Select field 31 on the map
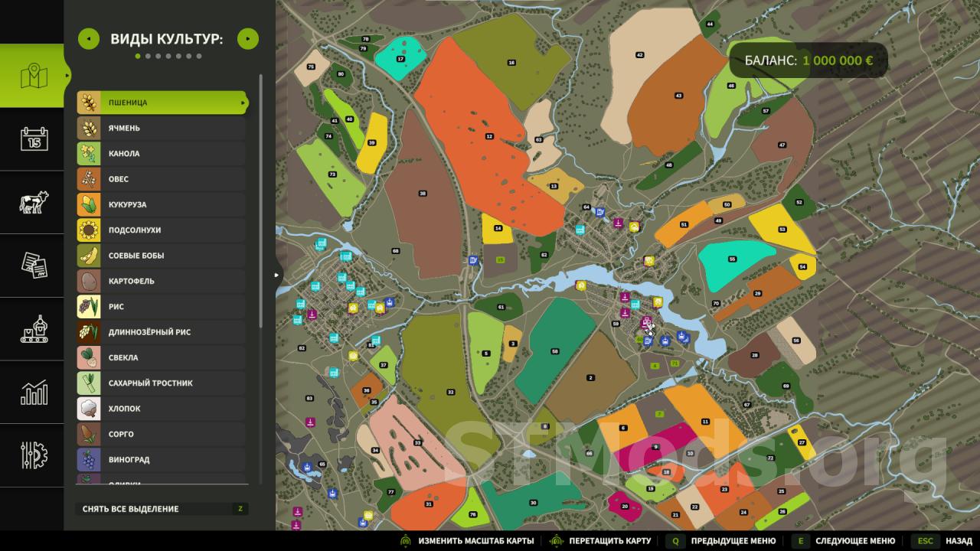 tap(429, 504)
